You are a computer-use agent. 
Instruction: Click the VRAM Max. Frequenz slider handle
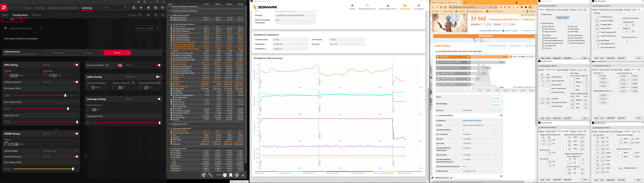point(73,169)
